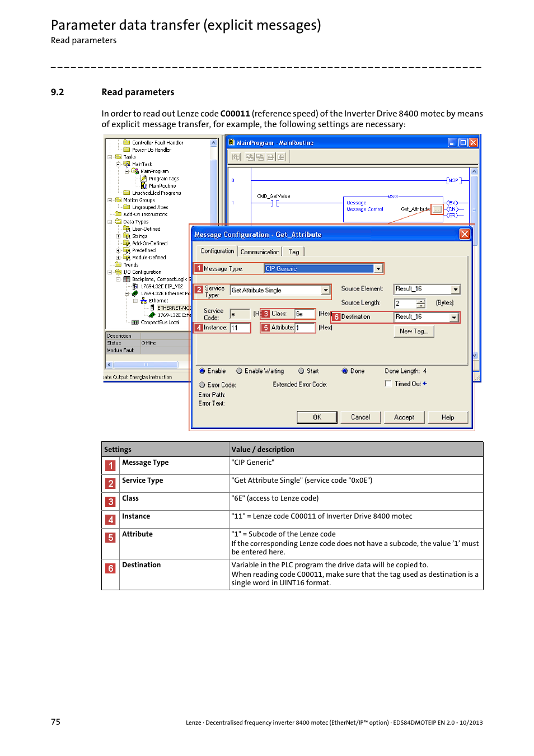Open the Message Type dropdown
This screenshot has width=534, height=756.
pos(378,269)
